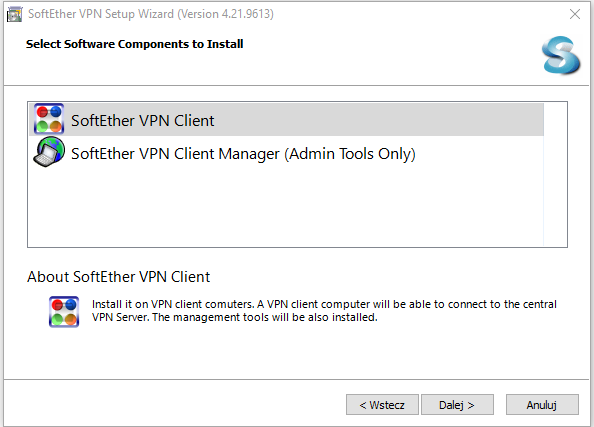The image size is (594, 427).
Task: Click the 'management tools will be also installed' line
Action: click(x=235, y=317)
